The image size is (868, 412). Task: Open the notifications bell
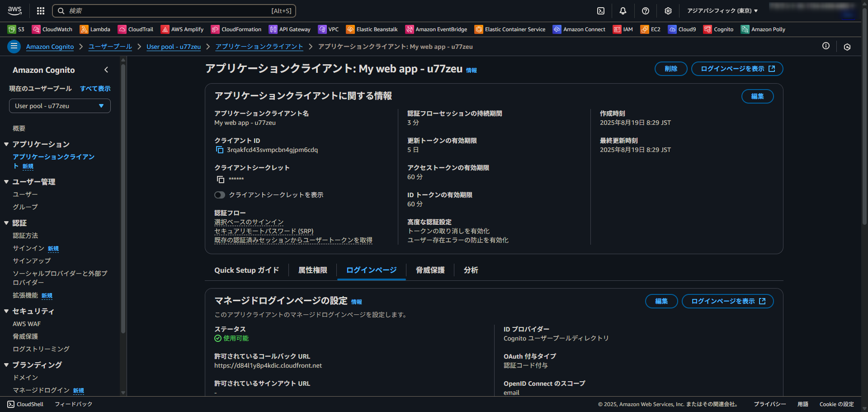(623, 11)
